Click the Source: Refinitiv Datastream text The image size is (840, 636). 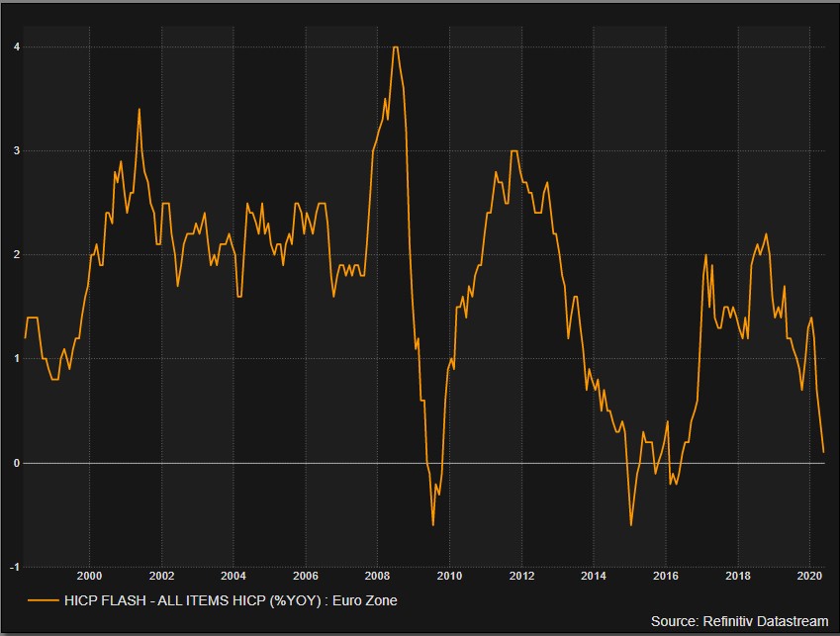click(741, 620)
